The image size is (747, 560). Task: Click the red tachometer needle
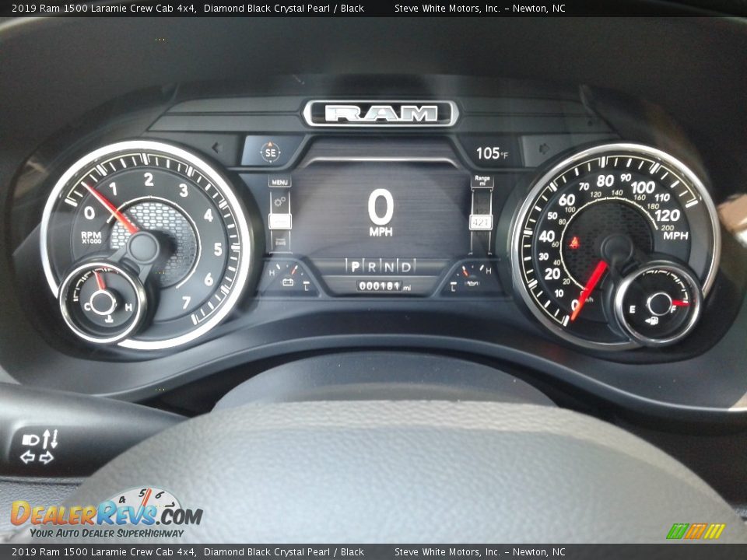tap(110, 208)
